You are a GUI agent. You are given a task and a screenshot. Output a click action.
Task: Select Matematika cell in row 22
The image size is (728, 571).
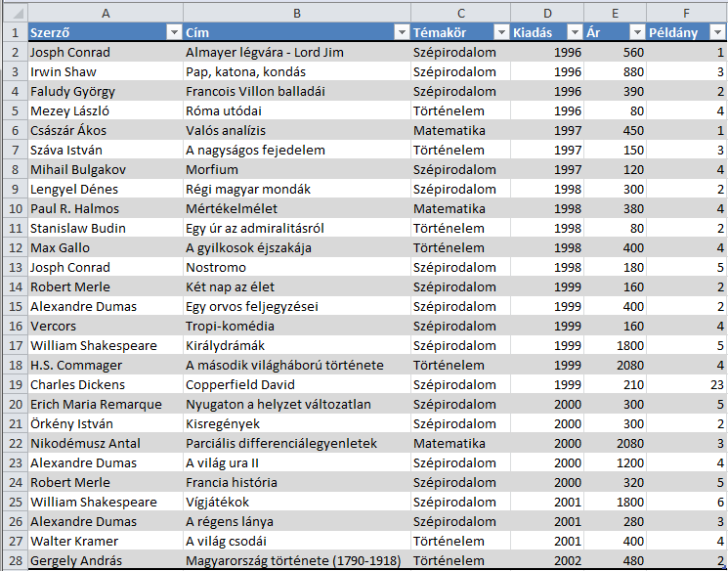460,443
